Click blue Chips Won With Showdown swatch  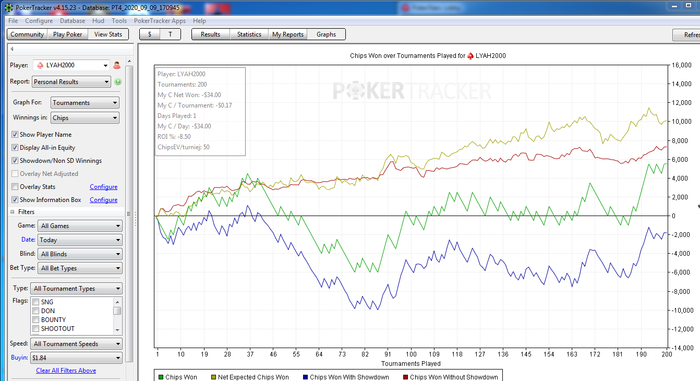(305, 377)
